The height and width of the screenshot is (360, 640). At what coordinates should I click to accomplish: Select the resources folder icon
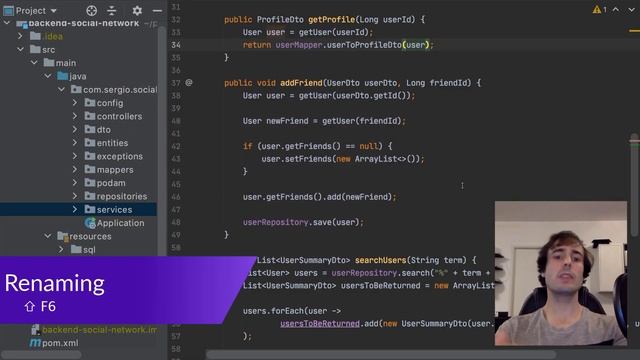63,236
